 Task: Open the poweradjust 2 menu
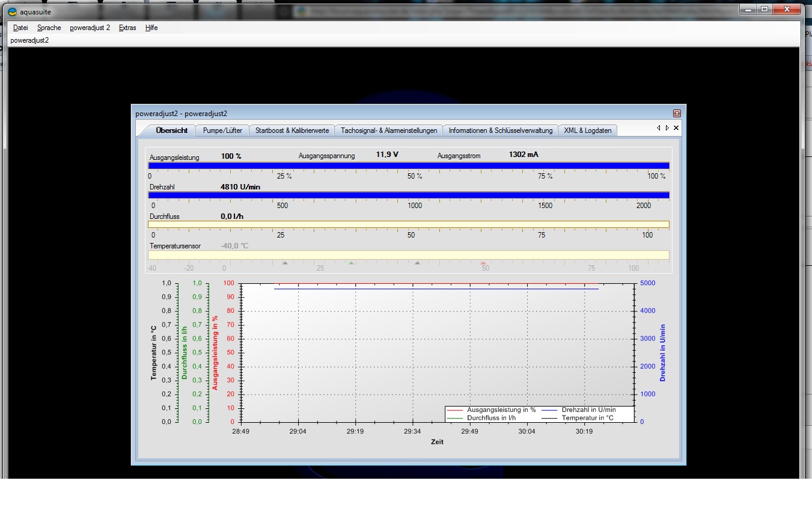click(90, 28)
